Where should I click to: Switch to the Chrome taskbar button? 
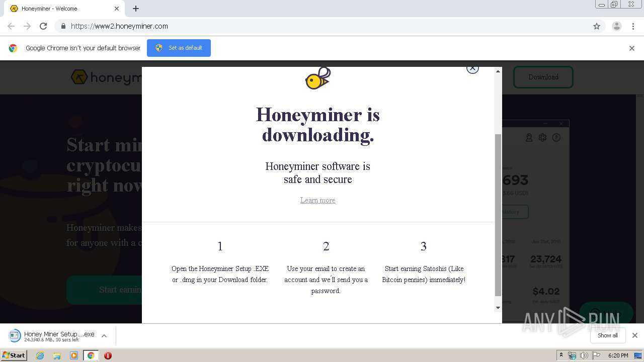point(91,355)
